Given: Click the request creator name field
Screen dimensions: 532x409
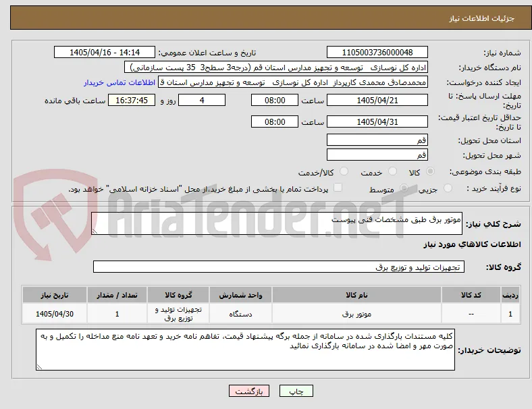Looking at the screenshot, I should [293, 82].
